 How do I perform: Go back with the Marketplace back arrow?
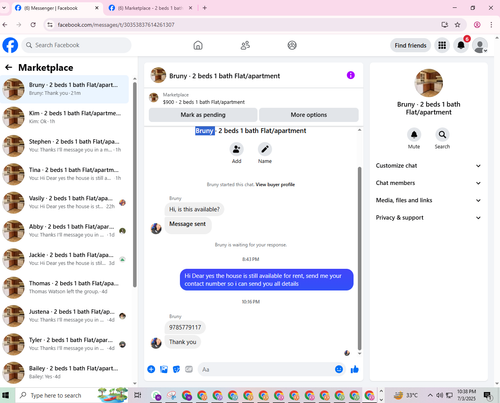pyautogui.click(x=9, y=68)
